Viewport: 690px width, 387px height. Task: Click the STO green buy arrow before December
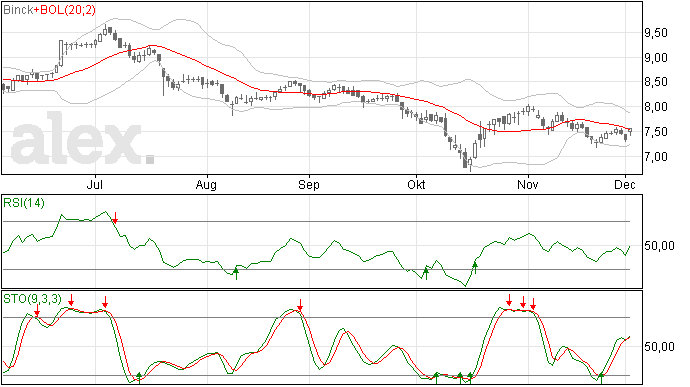(601, 378)
